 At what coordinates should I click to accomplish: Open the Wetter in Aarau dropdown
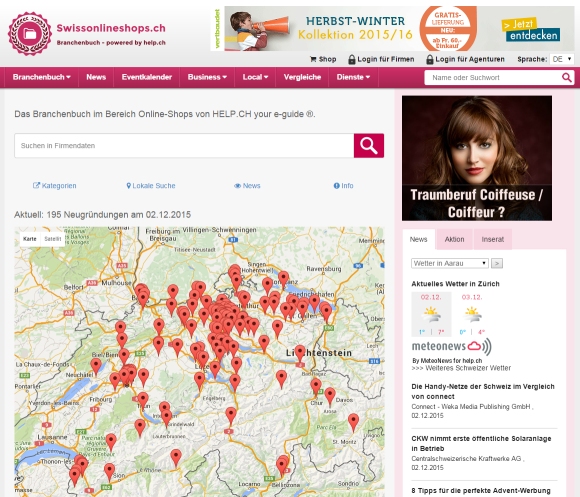[450, 263]
